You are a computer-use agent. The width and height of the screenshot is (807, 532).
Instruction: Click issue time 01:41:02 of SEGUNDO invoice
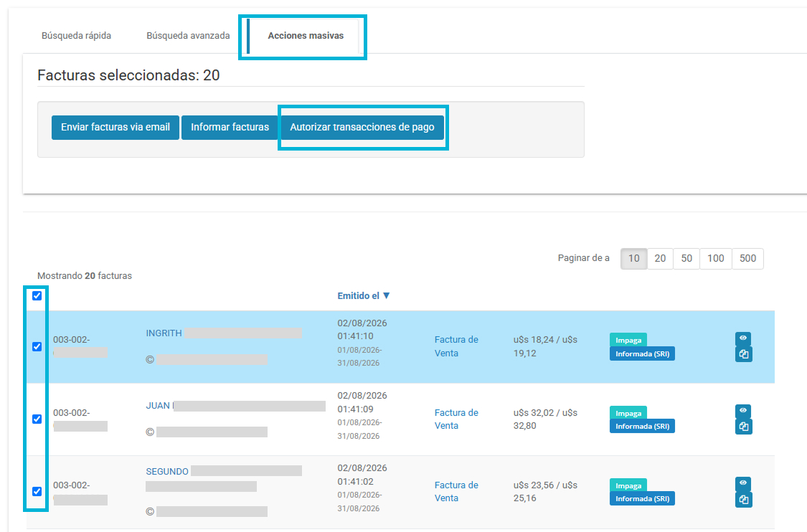[355, 482]
